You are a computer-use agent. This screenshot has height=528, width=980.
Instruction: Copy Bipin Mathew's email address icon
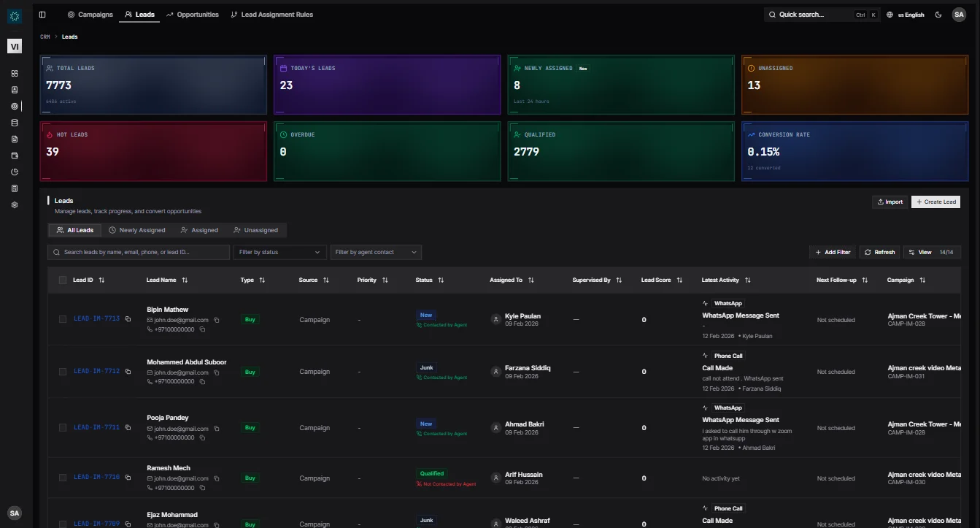pyautogui.click(x=217, y=320)
